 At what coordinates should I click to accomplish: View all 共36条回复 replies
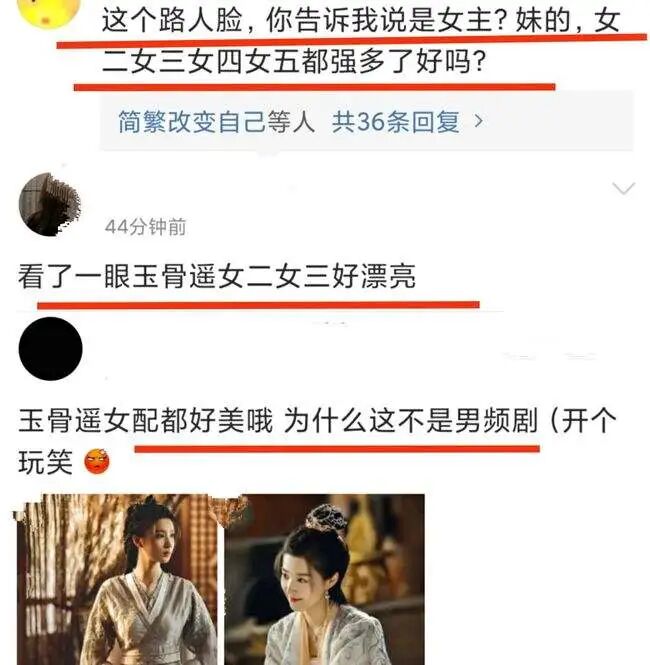(x=396, y=122)
